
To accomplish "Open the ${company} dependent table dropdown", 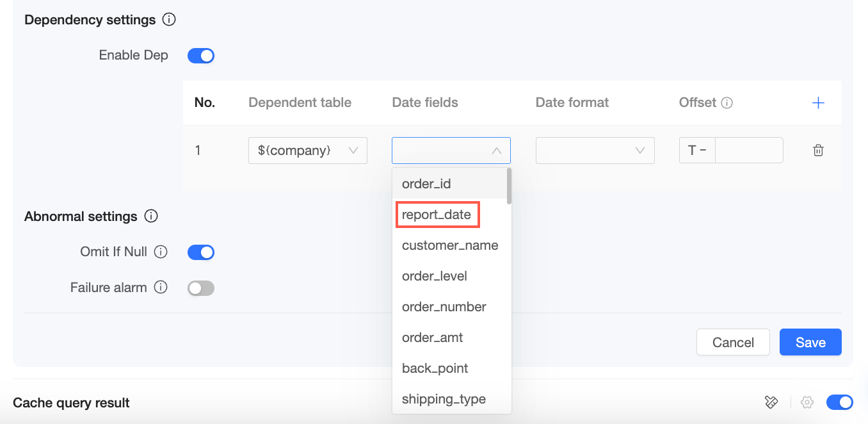I will coord(307,151).
